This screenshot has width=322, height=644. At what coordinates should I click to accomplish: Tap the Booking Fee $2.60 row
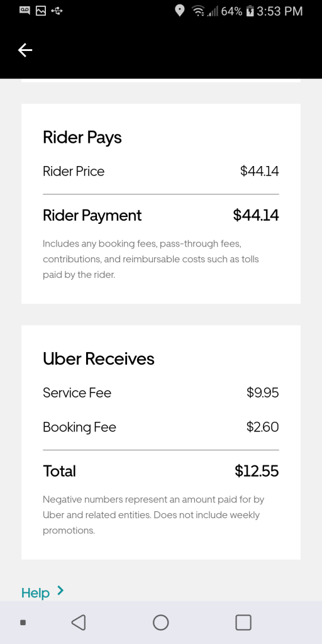click(x=160, y=427)
